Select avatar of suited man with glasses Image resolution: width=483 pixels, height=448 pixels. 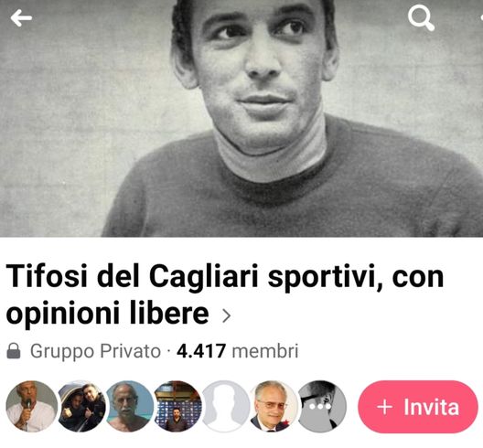pyautogui.click(x=274, y=407)
